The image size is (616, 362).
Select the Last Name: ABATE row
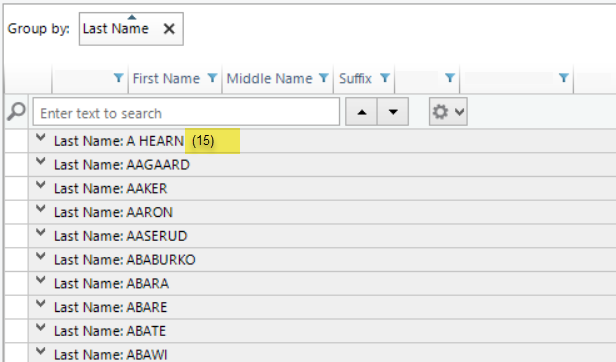click(x=322, y=331)
